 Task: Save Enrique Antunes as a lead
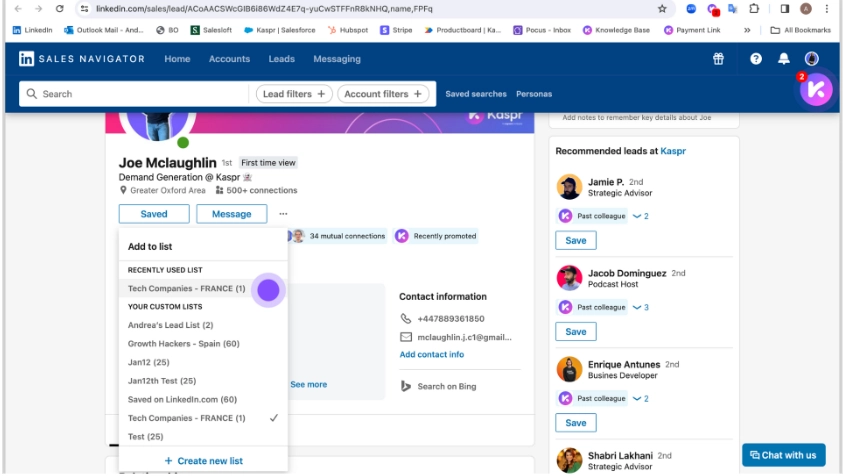tap(576, 423)
